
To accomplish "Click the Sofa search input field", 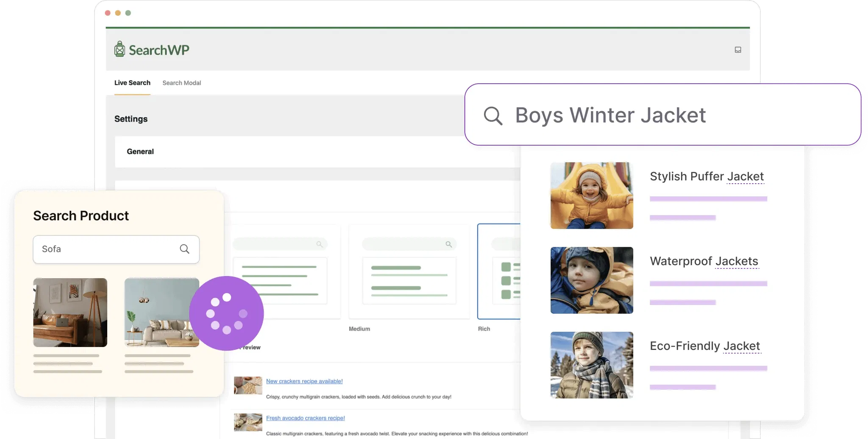I will coord(106,249).
